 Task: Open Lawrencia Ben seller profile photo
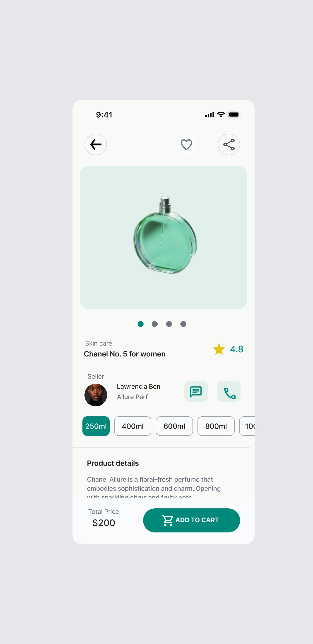(96, 395)
